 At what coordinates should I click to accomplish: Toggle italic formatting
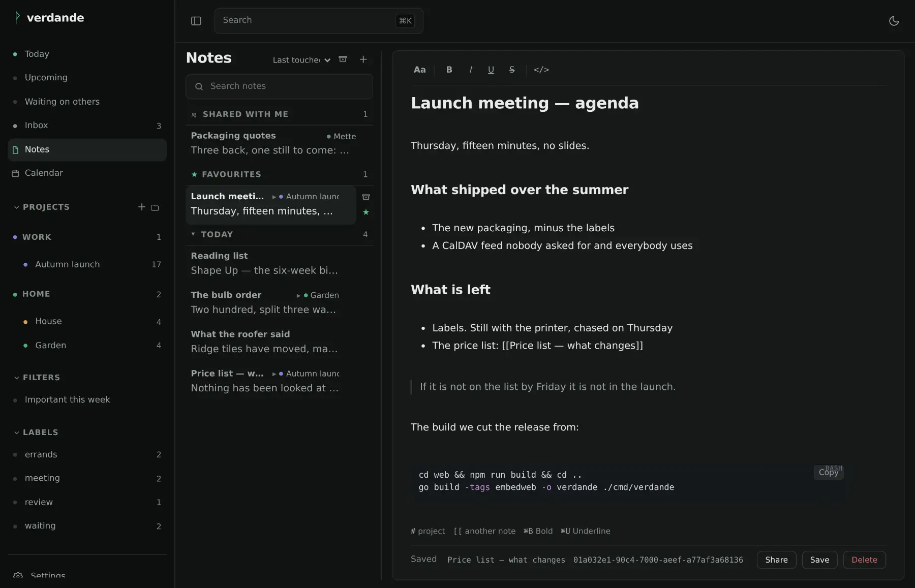click(x=471, y=70)
